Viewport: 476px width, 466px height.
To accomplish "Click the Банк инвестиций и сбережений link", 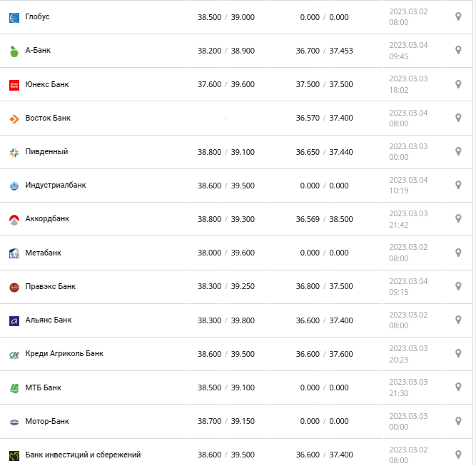I will (x=83, y=455).
